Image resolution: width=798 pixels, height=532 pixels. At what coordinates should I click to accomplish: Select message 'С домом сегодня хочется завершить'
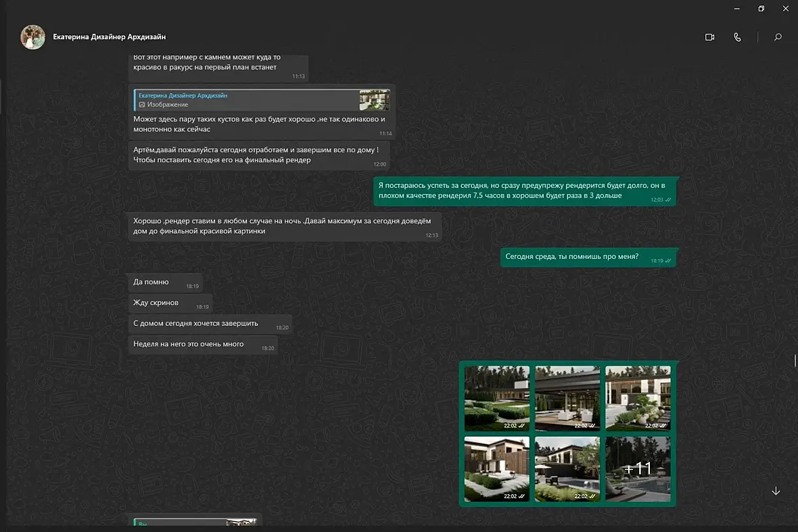pyautogui.click(x=210, y=324)
